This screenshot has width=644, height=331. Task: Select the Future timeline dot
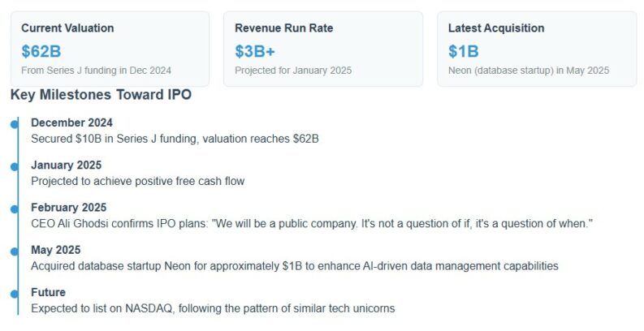coord(15,293)
